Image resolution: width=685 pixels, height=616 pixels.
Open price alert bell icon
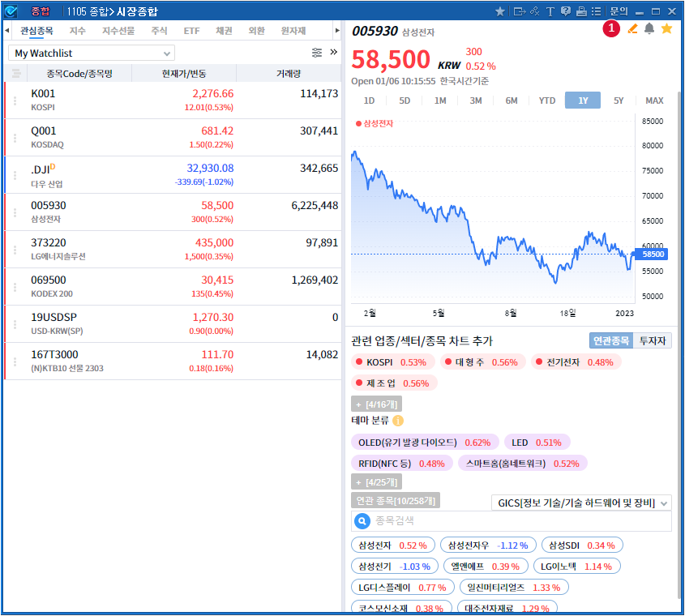649,29
